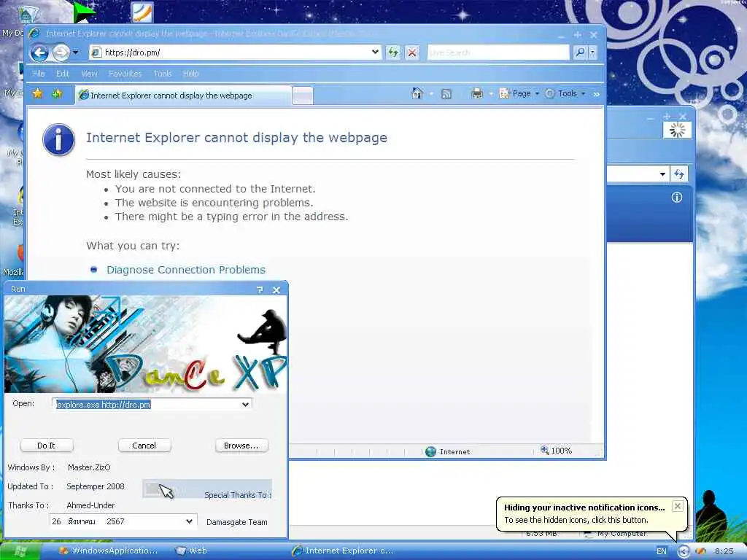
Task: Open the Tools menu in the menu bar
Action: point(163,74)
